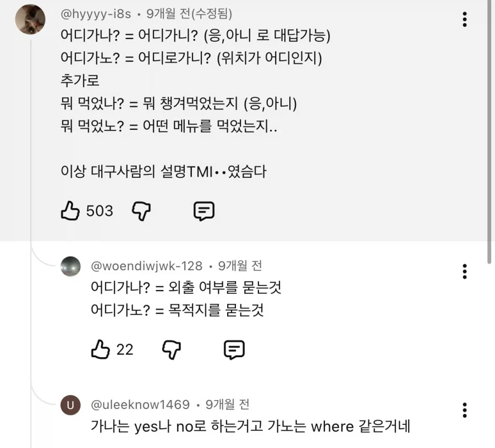Dislike @hyyyy-i8s's top comment
The image size is (495, 448).
pos(141,211)
